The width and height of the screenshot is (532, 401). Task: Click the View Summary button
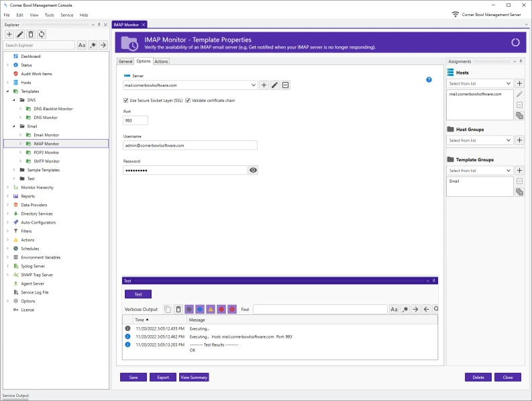click(x=194, y=377)
